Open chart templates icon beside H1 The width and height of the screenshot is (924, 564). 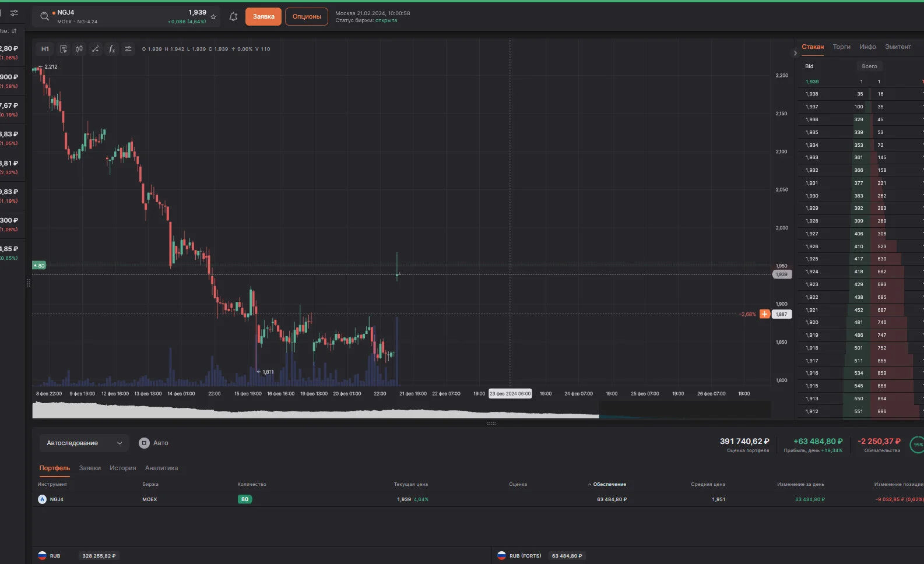[x=64, y=49]
